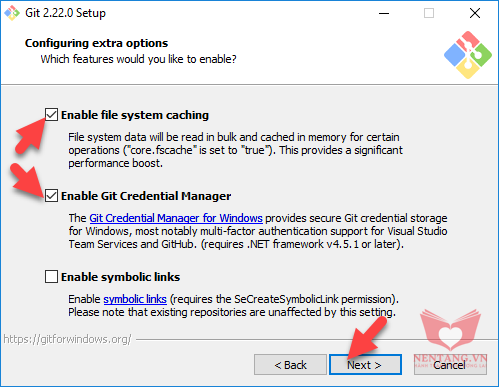Click the large Git logo in header
Viewport: 499px width, 387px height.
tap(468, 55)
